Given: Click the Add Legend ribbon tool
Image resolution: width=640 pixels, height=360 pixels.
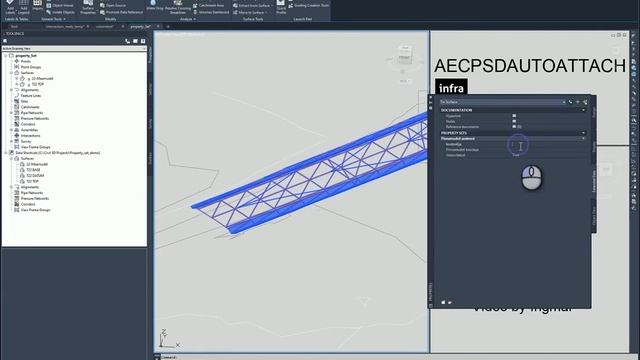Looking at the screenshot, I should (x=24, y=7).
